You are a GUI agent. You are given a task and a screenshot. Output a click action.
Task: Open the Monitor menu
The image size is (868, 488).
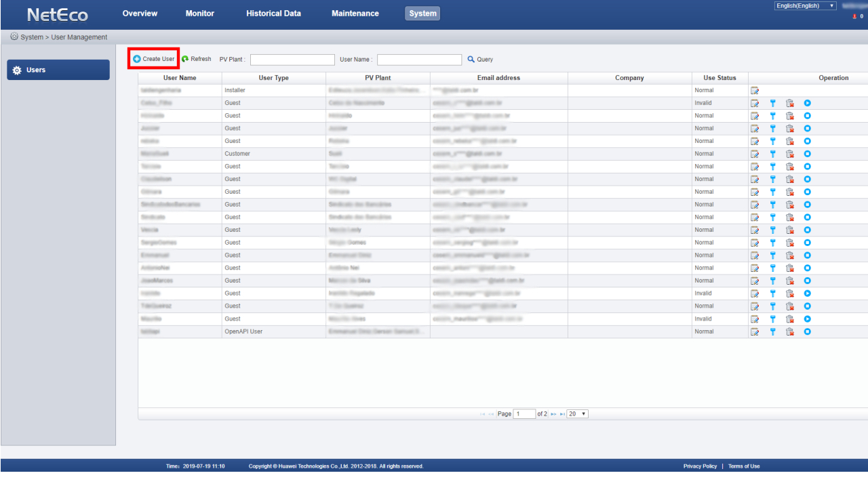199,14
